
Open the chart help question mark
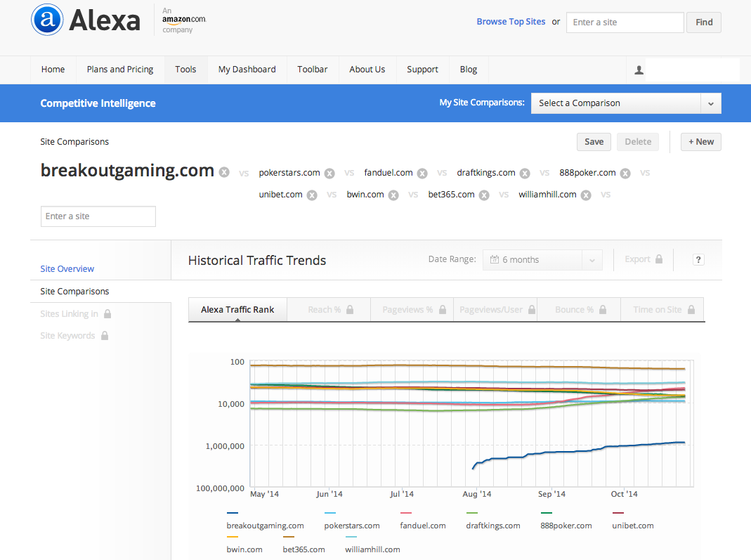click(x=698, y=260)
